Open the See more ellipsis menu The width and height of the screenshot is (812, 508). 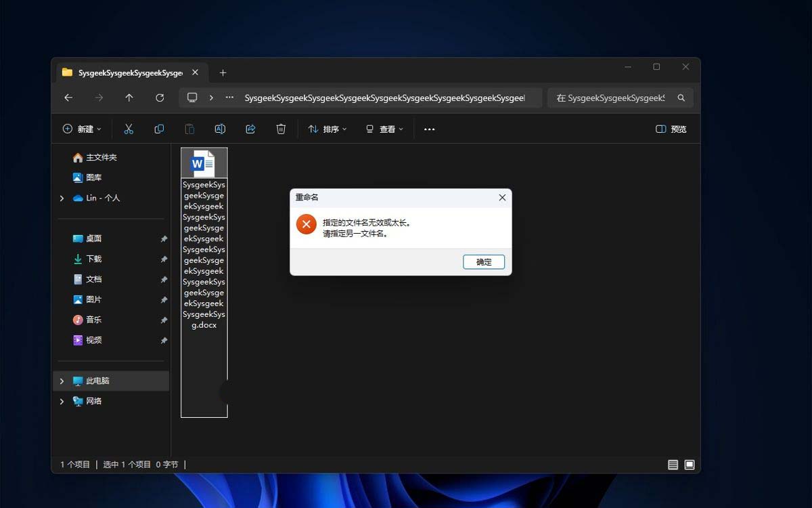429,129
